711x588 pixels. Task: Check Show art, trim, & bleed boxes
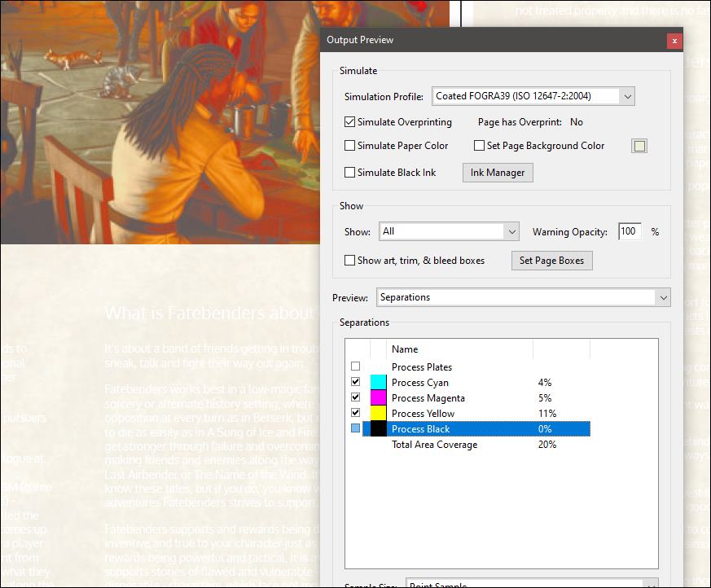point(349,260)
